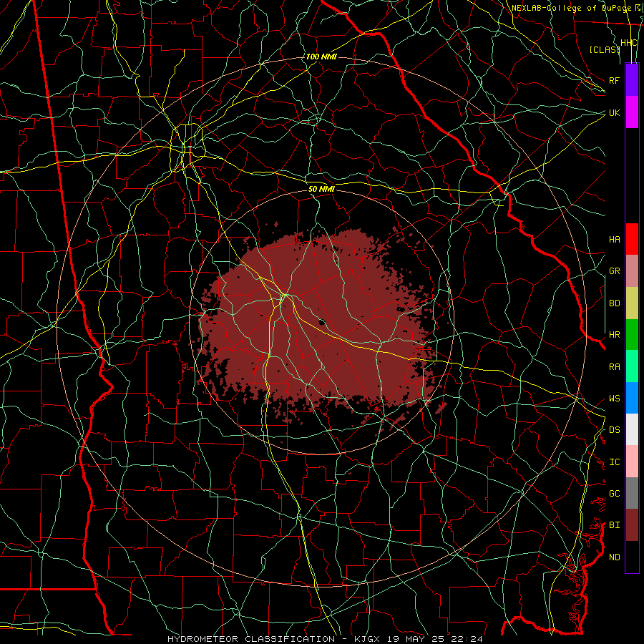Click the BI legend label
Screen dimensions: 644x644
614,525
